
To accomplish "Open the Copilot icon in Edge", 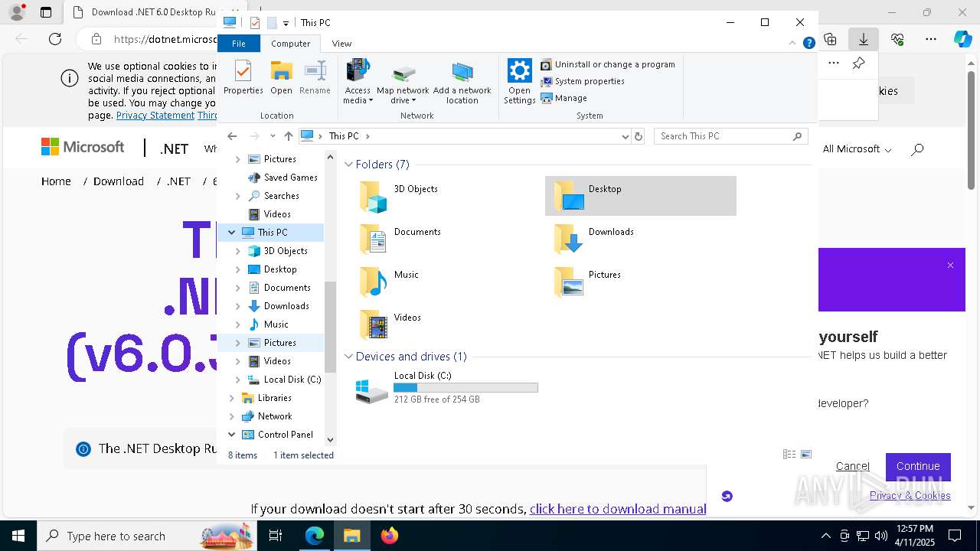I will 962,39.
